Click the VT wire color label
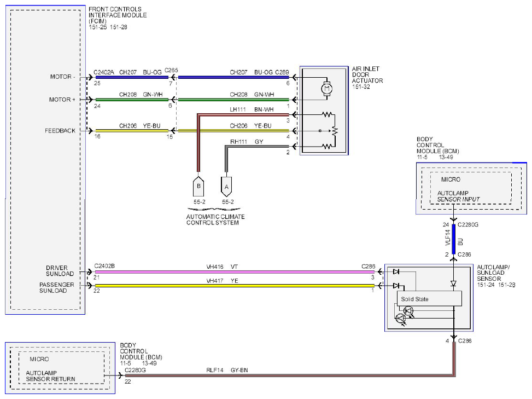 [x=234, y=267]
